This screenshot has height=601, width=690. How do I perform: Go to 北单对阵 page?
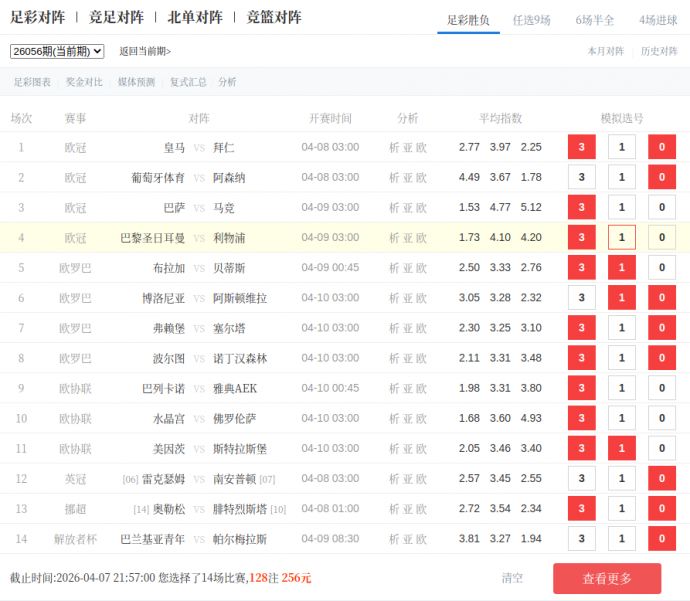pyautogui.click(x=195, y=17)
